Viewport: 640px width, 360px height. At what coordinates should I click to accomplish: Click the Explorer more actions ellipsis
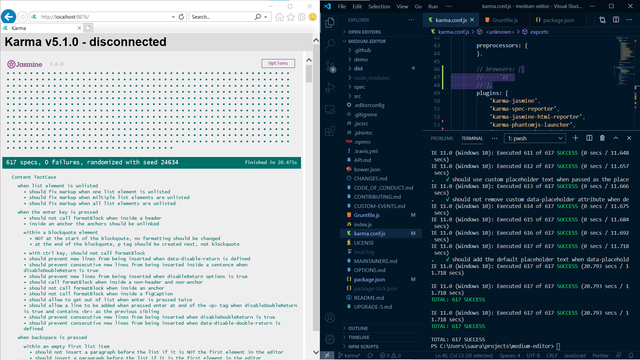coord(411,20)
